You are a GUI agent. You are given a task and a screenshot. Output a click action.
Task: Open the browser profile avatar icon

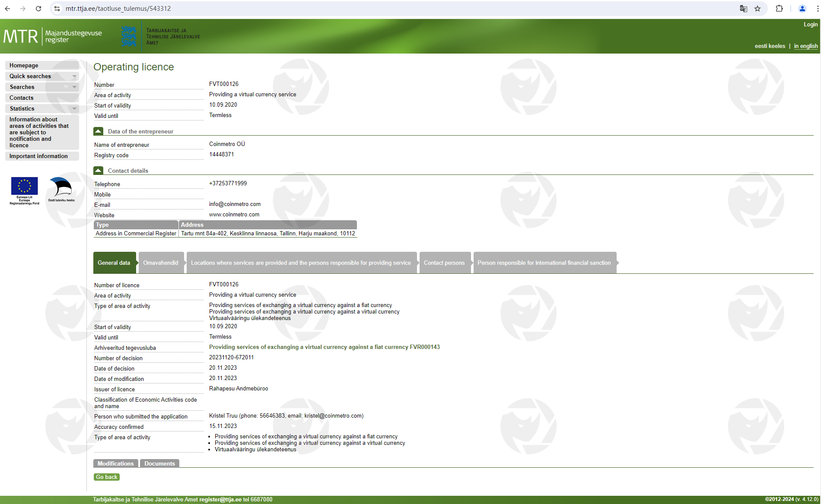point(802,9)
